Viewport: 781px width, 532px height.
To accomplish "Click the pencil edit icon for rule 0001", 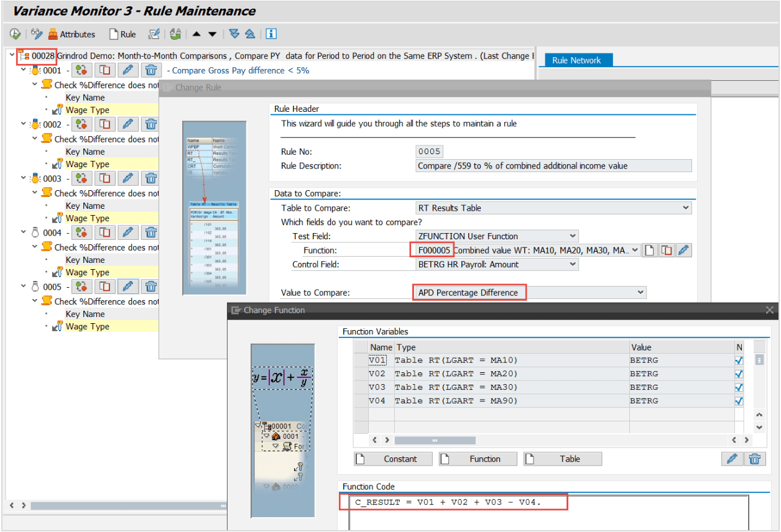I will 127,71.
